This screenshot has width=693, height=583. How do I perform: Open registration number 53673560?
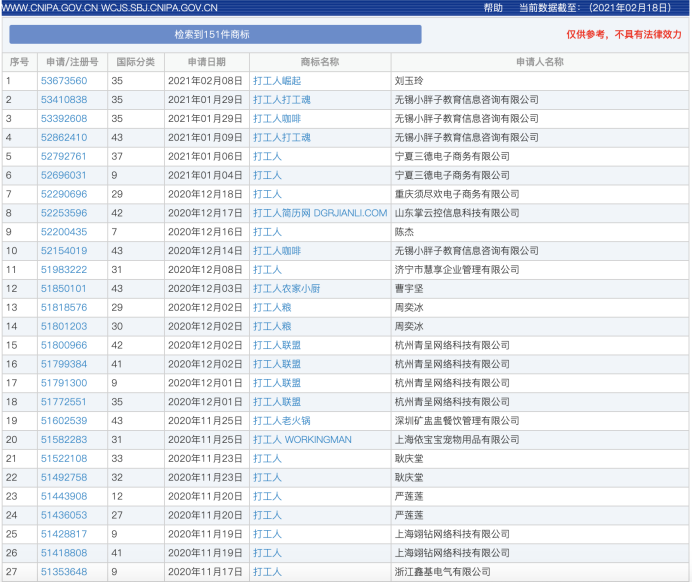(64, 81)
